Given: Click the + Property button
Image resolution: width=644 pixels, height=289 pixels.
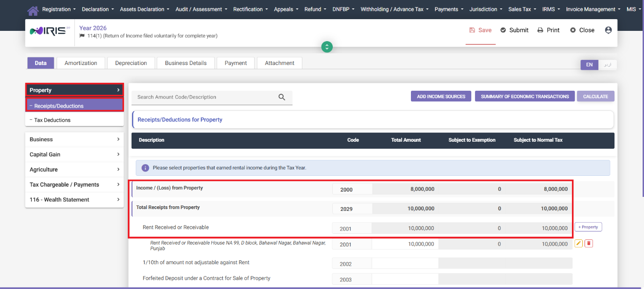Looking at the screenshot, I should (x=588, y=227).
